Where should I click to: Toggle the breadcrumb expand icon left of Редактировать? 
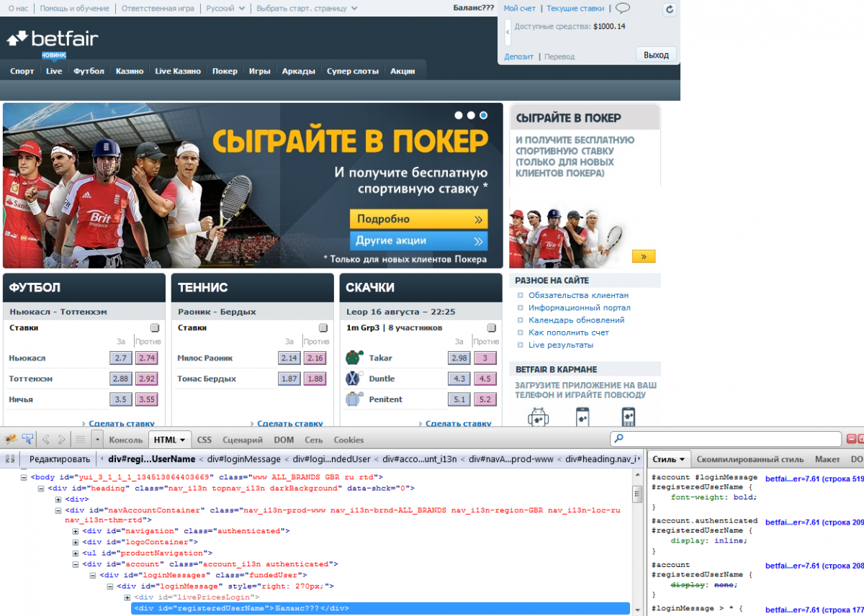[10, 459]
